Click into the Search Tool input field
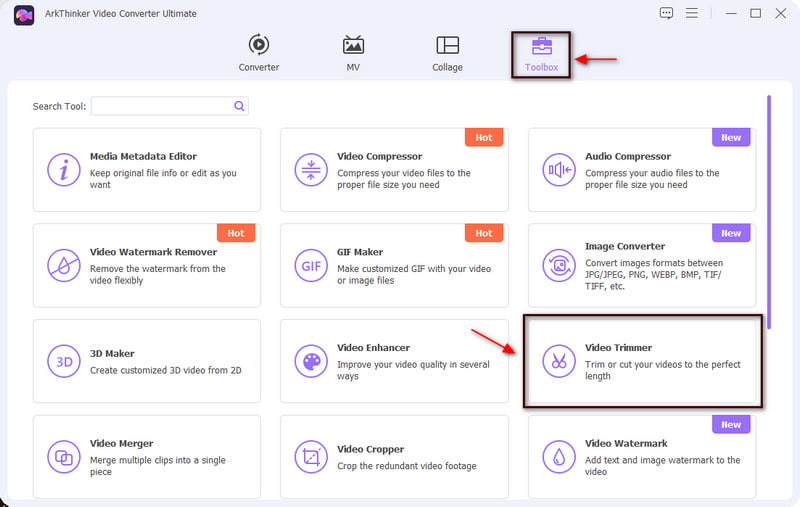This screenshot has width=800, height=507. (169, 106)
